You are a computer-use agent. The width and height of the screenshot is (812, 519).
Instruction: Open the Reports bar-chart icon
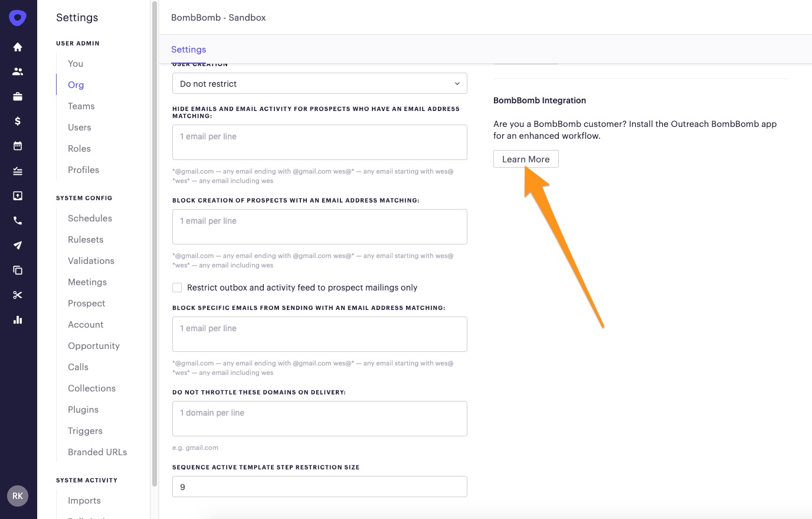tap(18, 319)
